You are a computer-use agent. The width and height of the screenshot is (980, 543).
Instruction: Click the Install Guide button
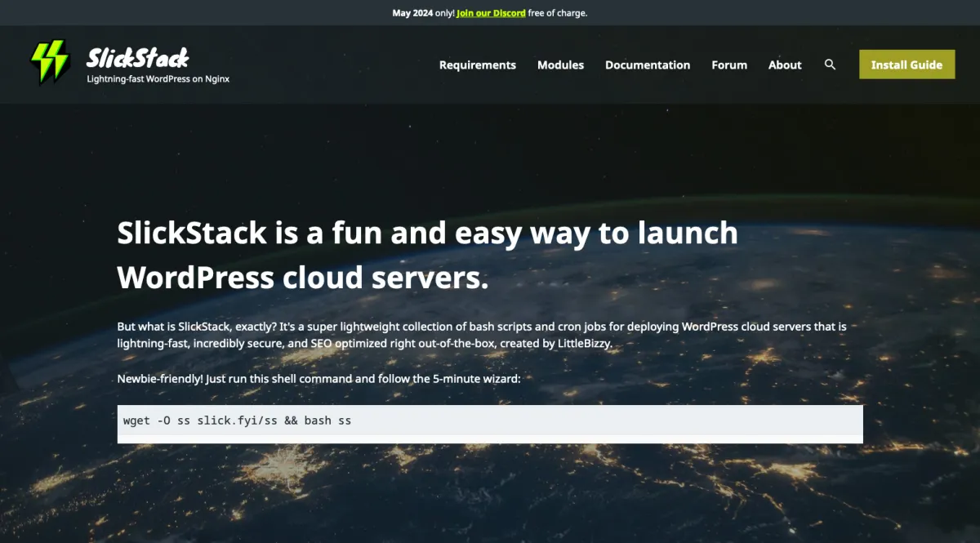click(x=906, y=65)
